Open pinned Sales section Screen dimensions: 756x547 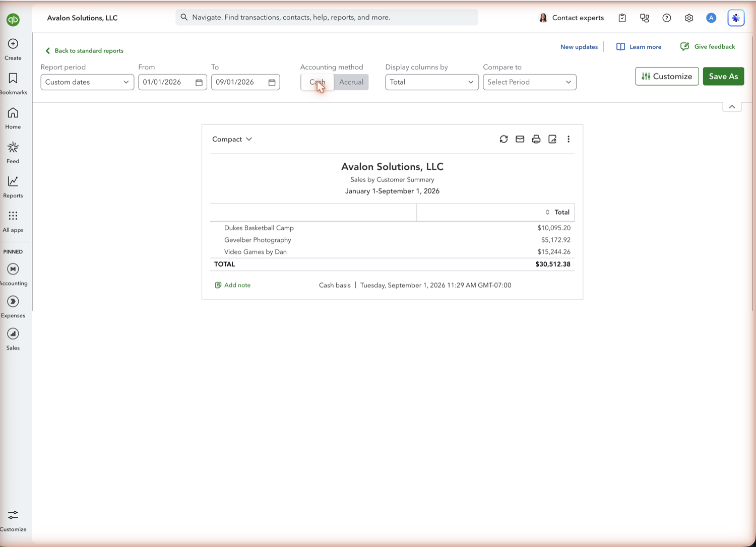coord(13,339)
